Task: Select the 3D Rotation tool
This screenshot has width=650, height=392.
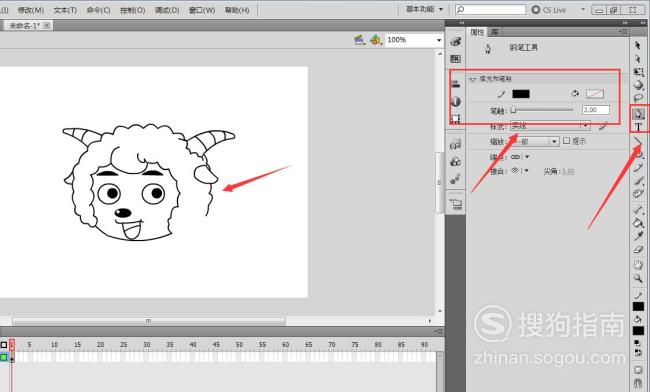Action: 638,85
